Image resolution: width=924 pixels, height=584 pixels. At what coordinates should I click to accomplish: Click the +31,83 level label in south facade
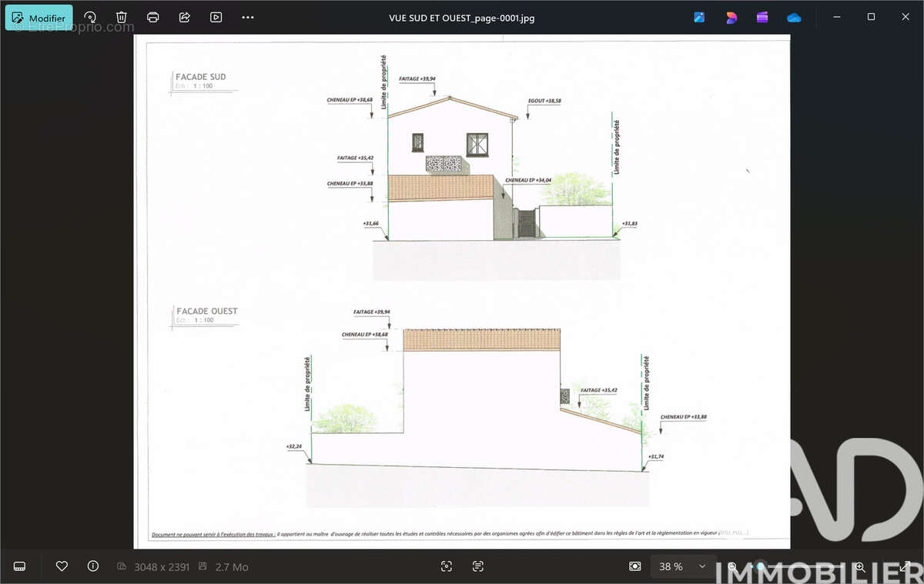(x=629, y=224)
